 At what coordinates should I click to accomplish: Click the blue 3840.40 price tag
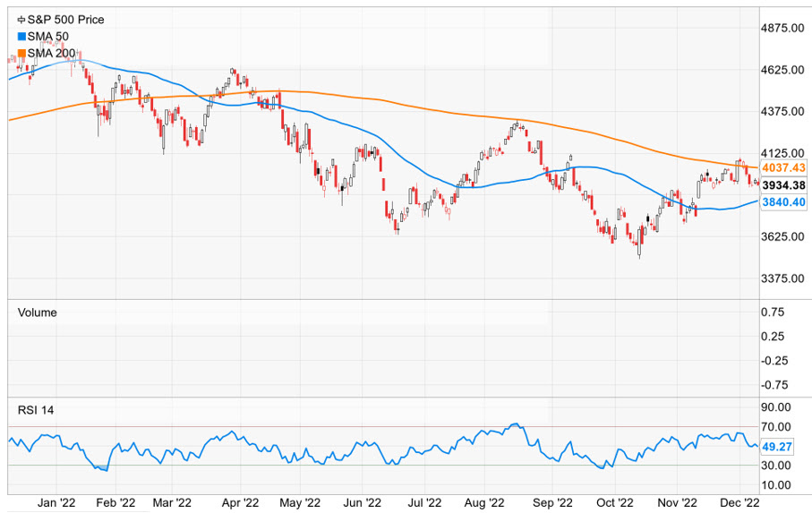pyautogui.click(x=783, y=203)
